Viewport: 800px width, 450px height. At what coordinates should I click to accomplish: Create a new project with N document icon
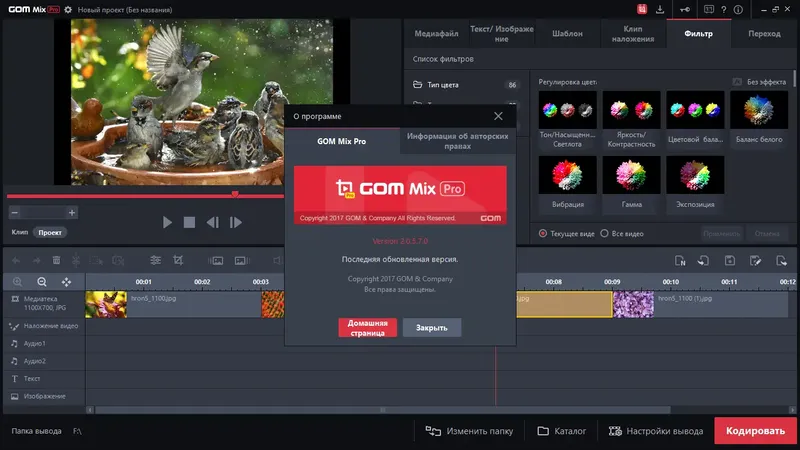coord(680,261)
